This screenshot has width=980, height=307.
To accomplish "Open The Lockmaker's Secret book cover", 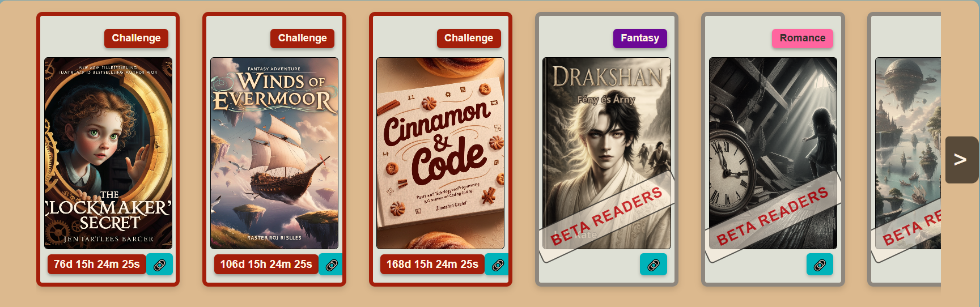I will click(x=108, y=153).
